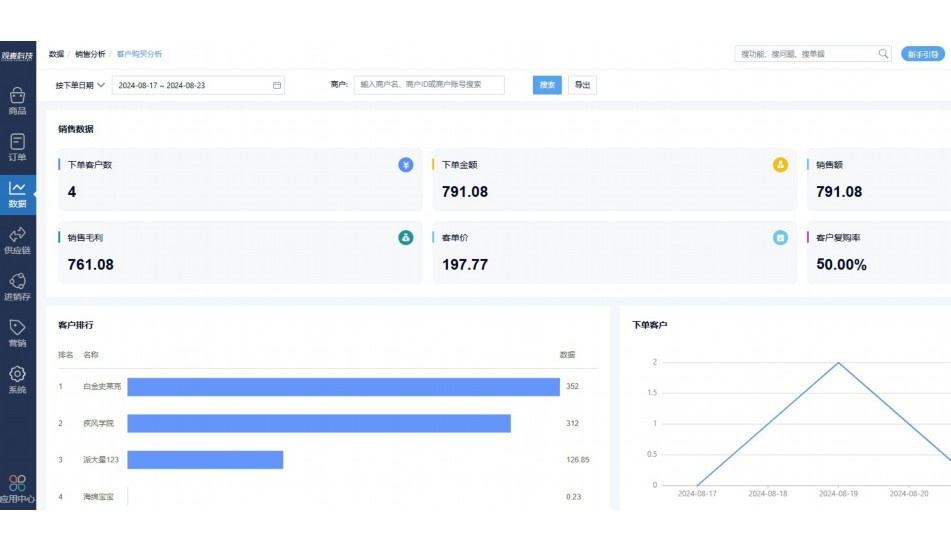Click the 导出 export button
951x551 pixels.
coord(582,85)
